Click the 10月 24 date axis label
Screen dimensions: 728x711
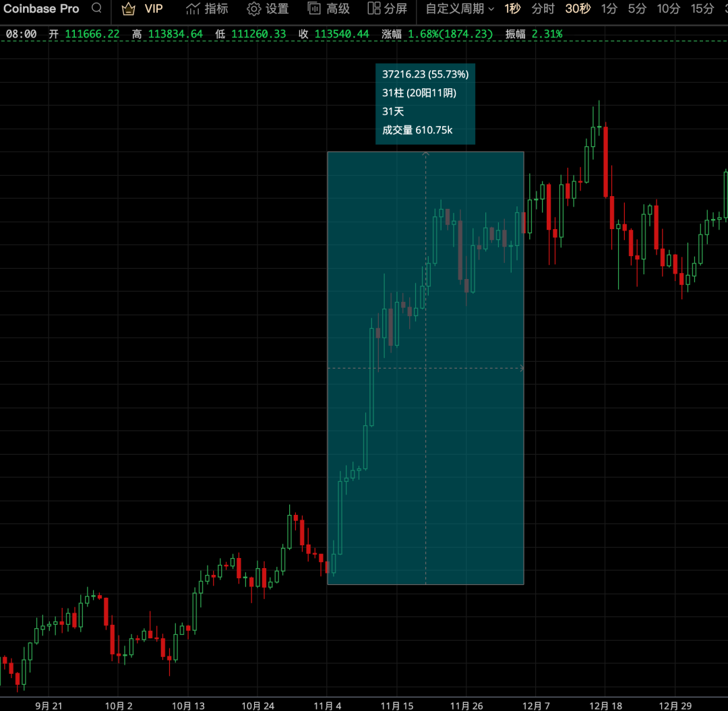coord(257,706)
